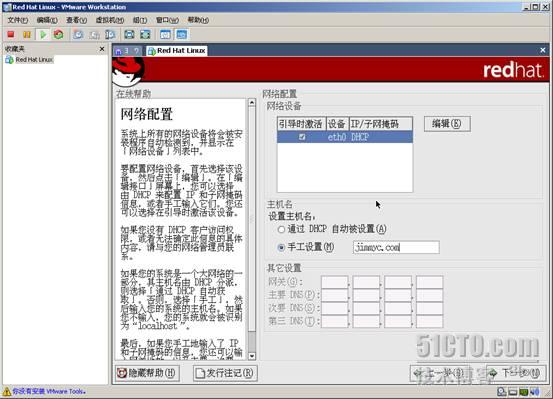The height and width of the screenshot is (399, 553).
Task: Click the revert to snapshot toolbar icon
Action: coord(94,35)
